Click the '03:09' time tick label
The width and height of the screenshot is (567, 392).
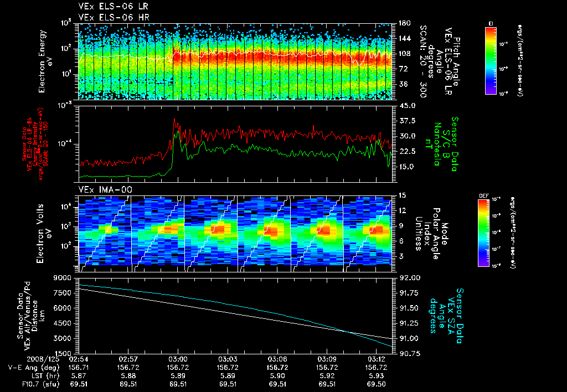pos(327,359)
